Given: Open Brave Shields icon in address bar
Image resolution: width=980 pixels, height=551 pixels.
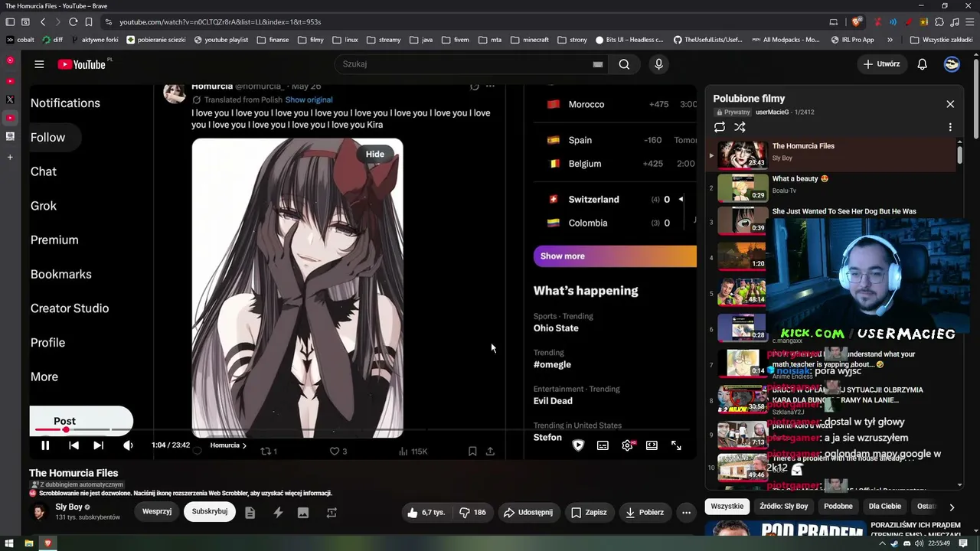Looking at the screenshot, I should coord(857,22).
